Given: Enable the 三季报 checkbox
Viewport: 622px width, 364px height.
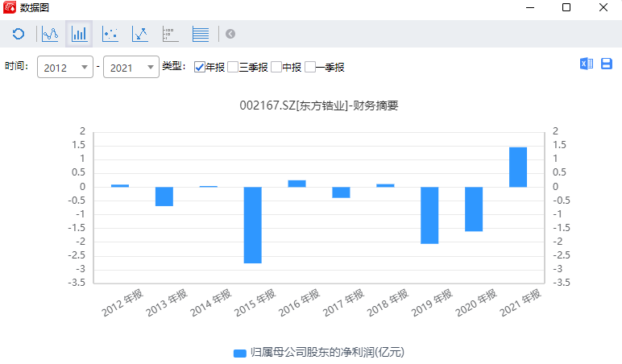Looking at the screenshot, I should point(233,68).
